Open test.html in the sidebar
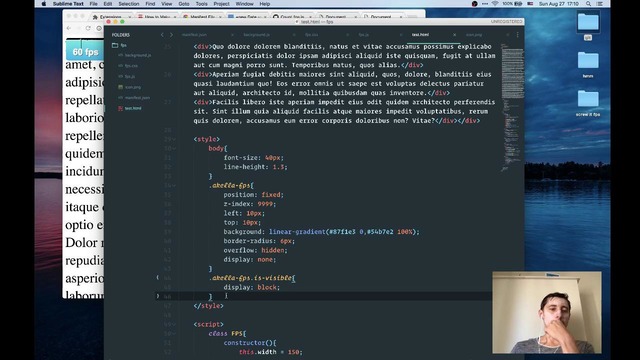This screenshot has width=640, height=360. (133, 108)
